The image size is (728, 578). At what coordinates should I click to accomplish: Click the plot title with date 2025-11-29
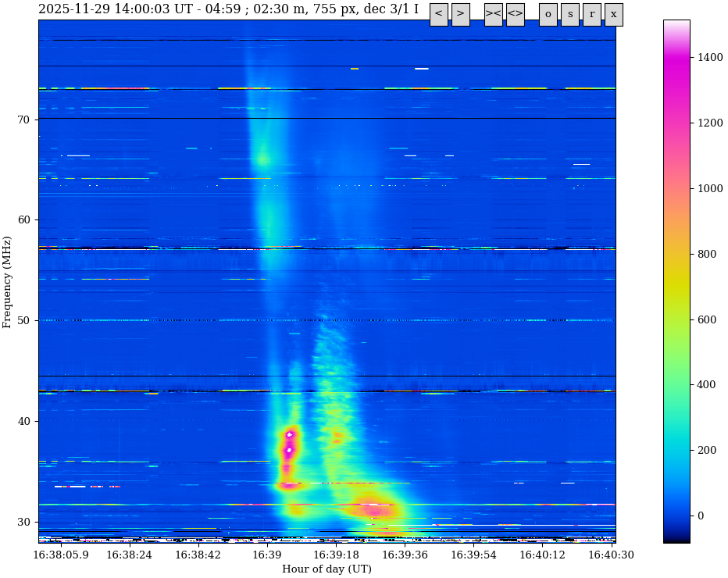[228, 9]
